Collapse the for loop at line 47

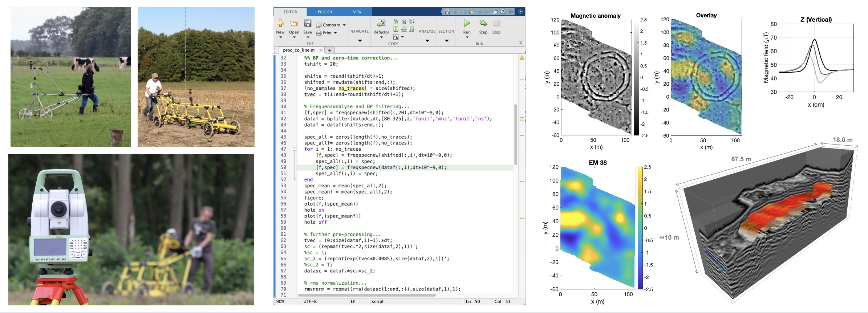pyautogui.click(x=295, y=149)
